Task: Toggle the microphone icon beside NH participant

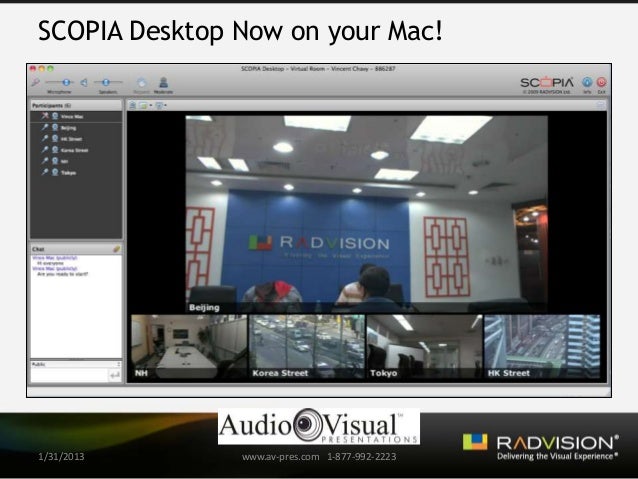Action: [45, 161]
